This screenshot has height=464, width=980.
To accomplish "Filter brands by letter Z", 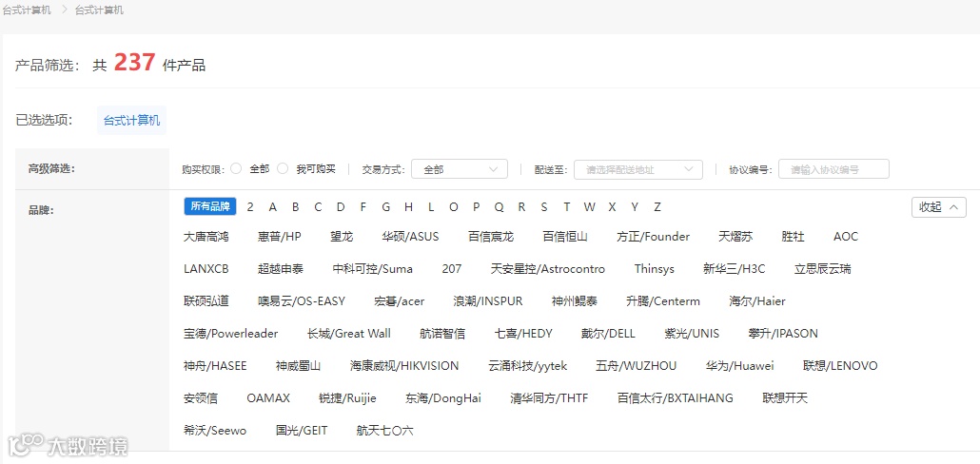I will click(657, 207).
